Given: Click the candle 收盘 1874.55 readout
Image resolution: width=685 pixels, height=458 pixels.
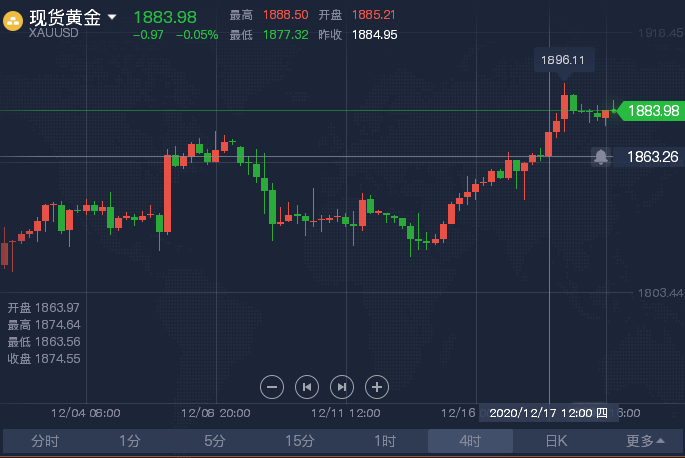Looking at the screenshot, I should [44, 359].
